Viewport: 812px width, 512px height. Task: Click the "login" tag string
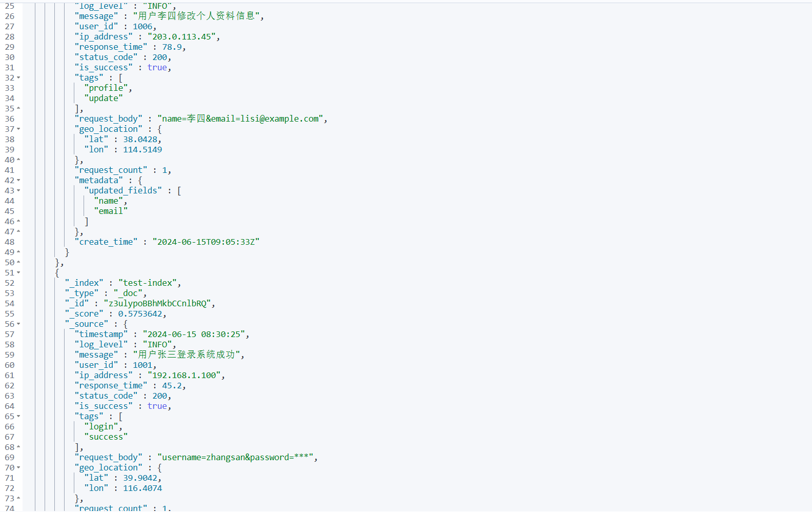point(101,426)
